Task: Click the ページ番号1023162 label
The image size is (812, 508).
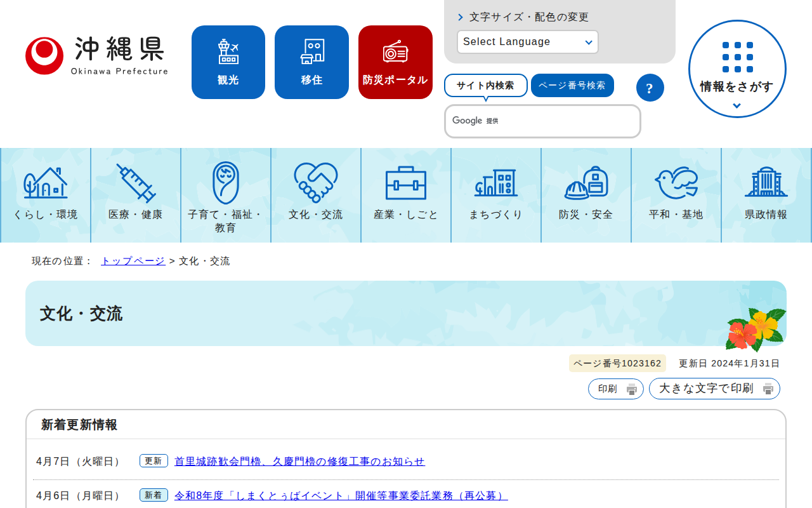Action: coord(617,363)
